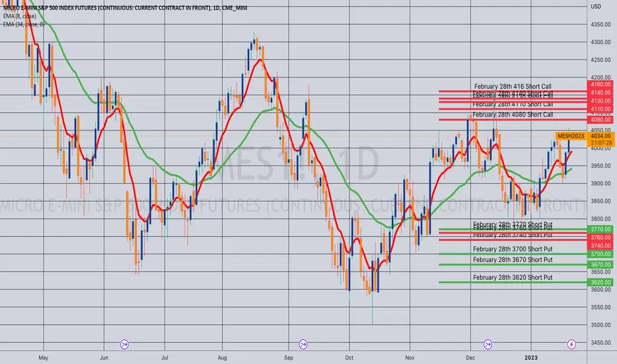Viewport: 617px width, 364px height.
Task: Click the USD currency label
Action: (596, 7)
